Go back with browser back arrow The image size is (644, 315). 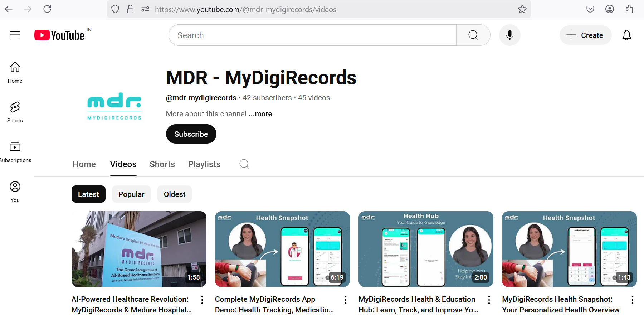[x=9, y=9]
